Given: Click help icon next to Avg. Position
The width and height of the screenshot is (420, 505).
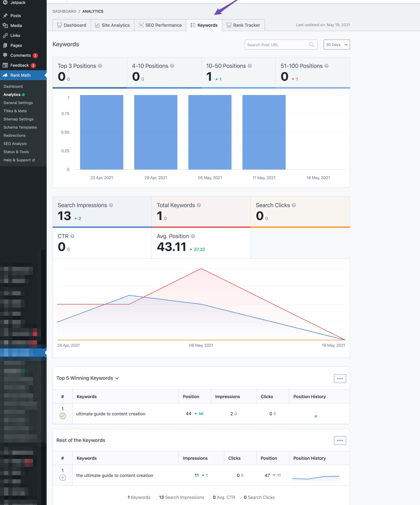Looking at the screenshot, I should [193, 236].
